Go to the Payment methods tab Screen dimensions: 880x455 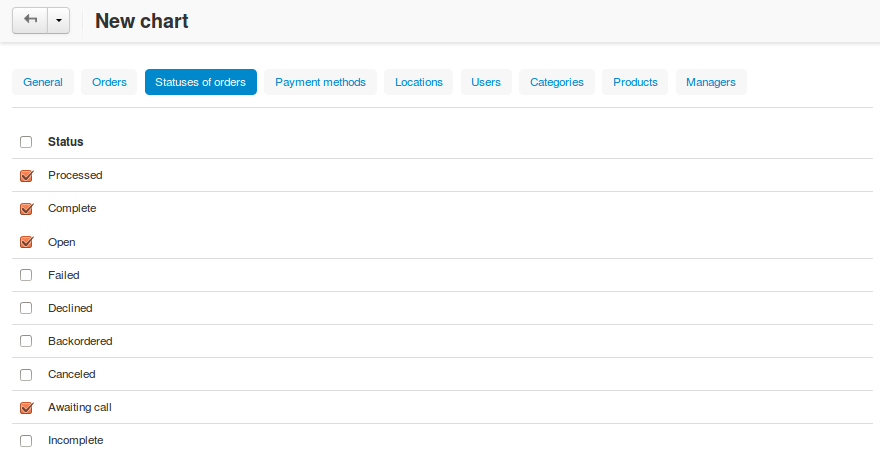click(320, 82)
